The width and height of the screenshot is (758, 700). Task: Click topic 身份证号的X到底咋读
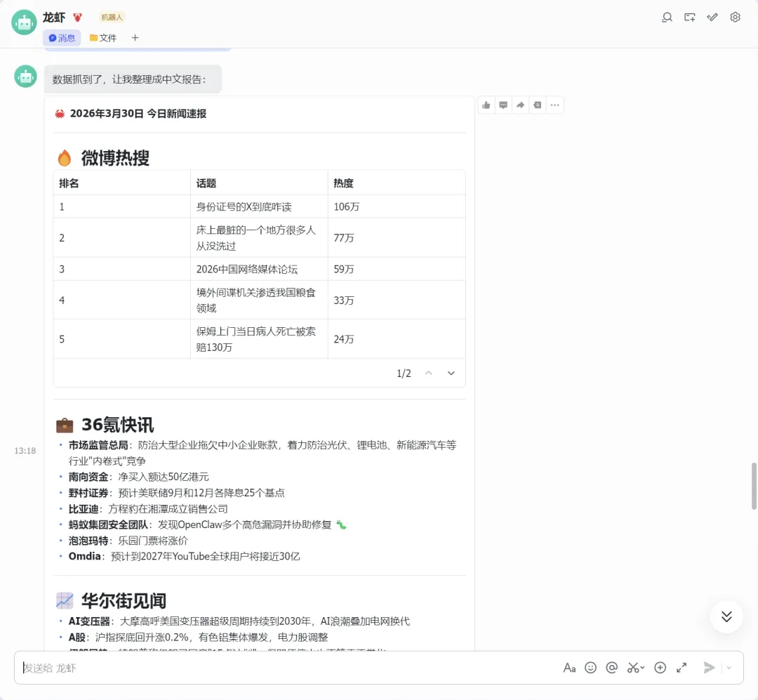pyautogui.click(x=244, y=207)
